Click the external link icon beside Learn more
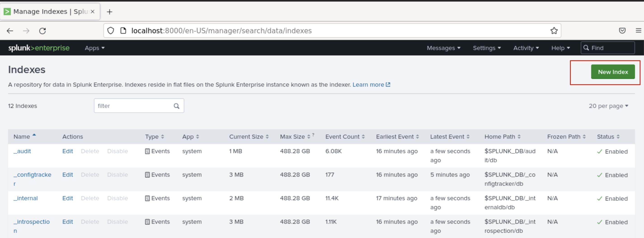 pos(388,85)
